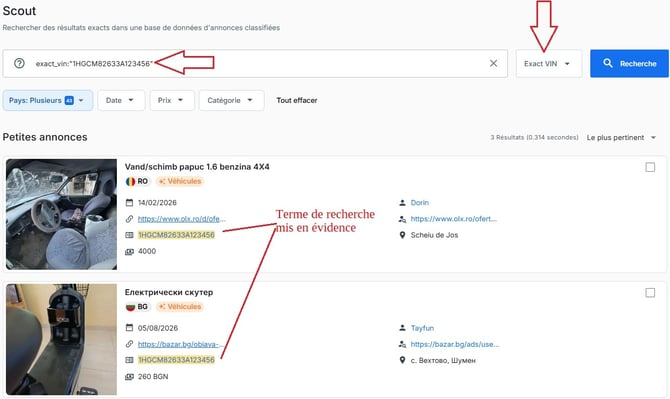The height and width of the screenshot is (399, 670).
Task: Open the https://www.olx.ro/d/ofe... listing link
Action: click(x=182, y=219)
